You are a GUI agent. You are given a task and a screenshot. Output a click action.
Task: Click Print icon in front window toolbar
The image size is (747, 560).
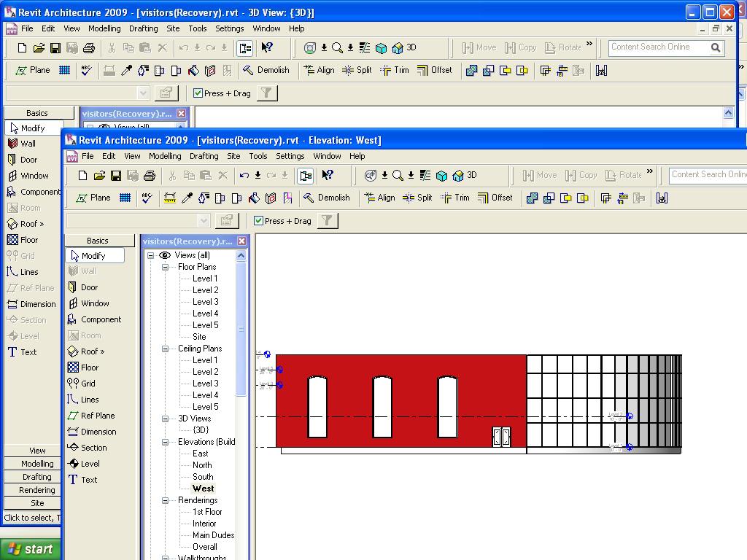coord(150,176)
